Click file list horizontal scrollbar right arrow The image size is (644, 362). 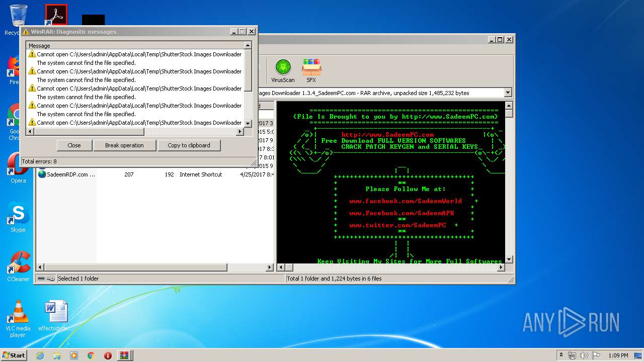270,267
